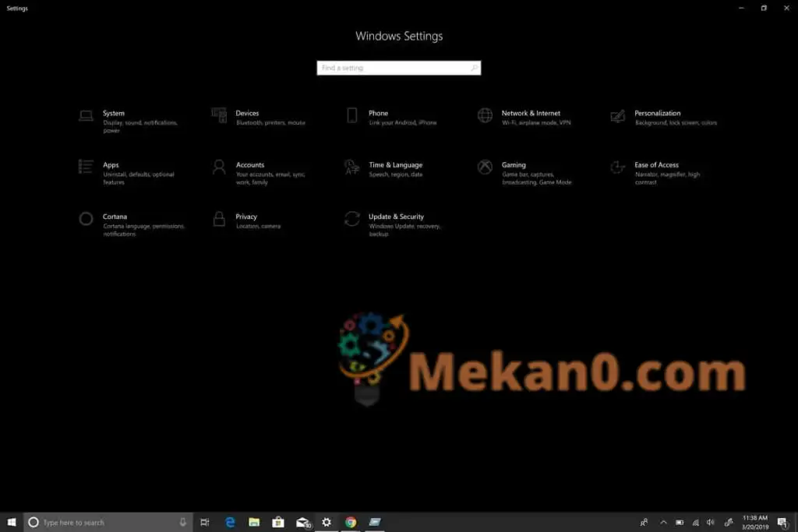Image resolution: width=798 pixels, height=532 pixels.
Task: Open the Cortana circle icon
Action: pos(86,219)
